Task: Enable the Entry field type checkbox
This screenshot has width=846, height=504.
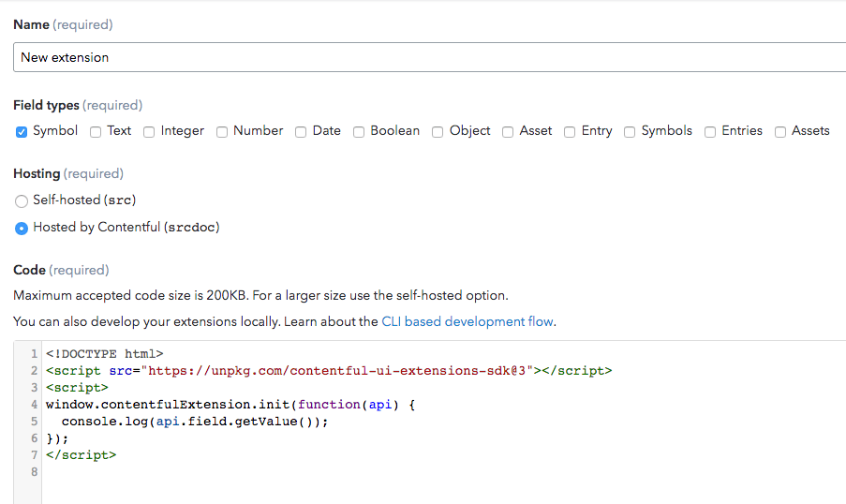Action: pyautogui.click(x=570, y=132)
